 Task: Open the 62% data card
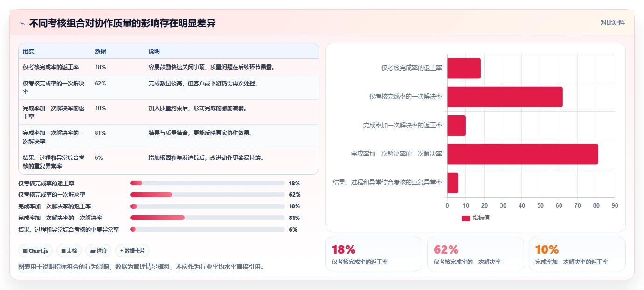click(x=476, y=254)
